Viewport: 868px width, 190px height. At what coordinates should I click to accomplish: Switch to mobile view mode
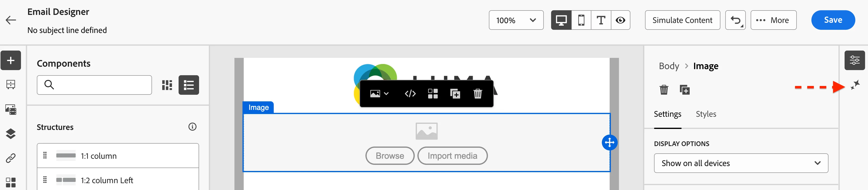click(581, 20)
